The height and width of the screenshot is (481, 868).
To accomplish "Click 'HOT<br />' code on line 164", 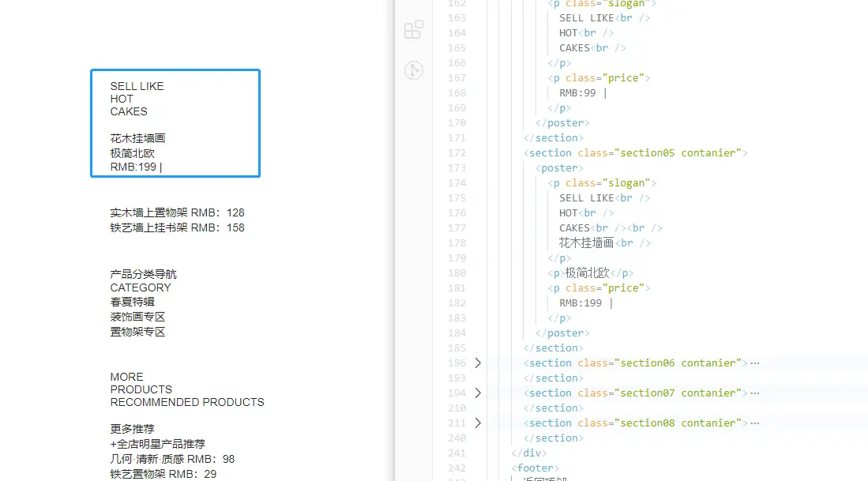I will [x=586, y=33].
